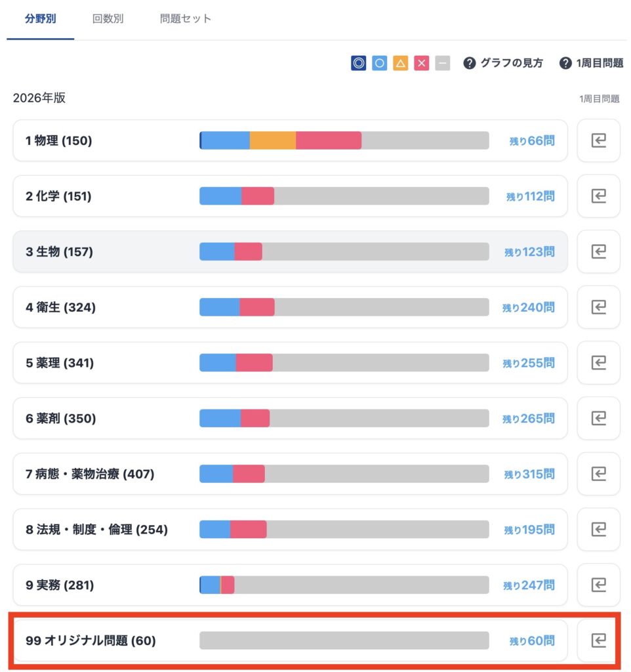Open first-round questions for 6 薬剤
The image size is (631, 672).
(598, 418)
